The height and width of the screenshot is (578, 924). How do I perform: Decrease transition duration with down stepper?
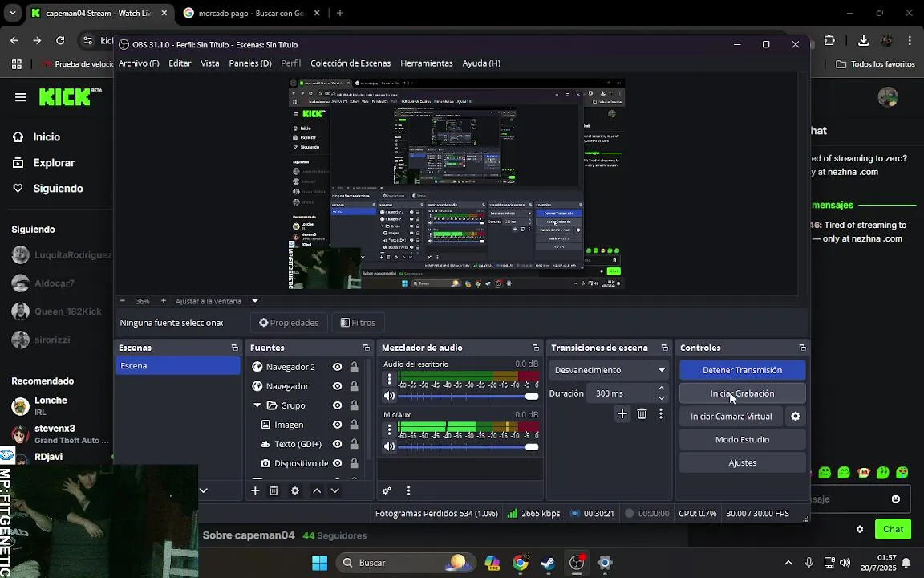(x=661, y=398)
